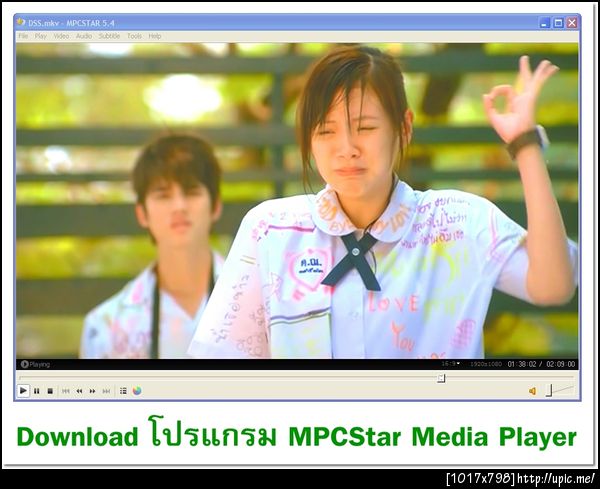The height and width of the screenshot is (489, 600).
Task: Maximize the MPCSTAR window
Action: 558,23
